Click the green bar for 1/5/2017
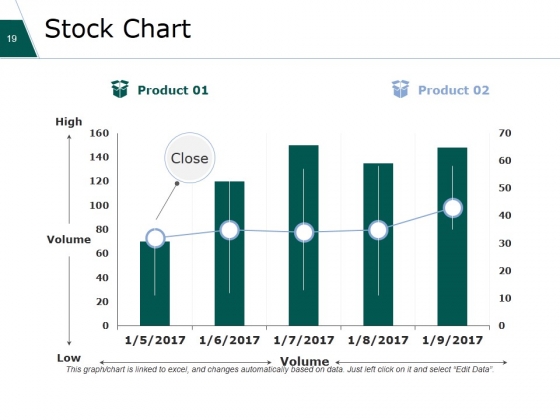Image resolution: width=560 pixels, height=420 pixels. 155,286
